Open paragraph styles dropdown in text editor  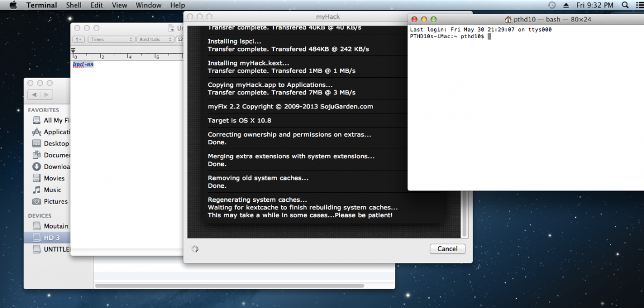coord(79,39)
